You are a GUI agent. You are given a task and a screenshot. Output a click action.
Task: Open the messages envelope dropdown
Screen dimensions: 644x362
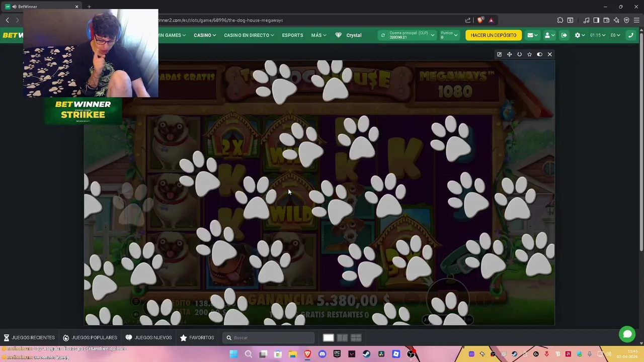[x=532, y=35]
